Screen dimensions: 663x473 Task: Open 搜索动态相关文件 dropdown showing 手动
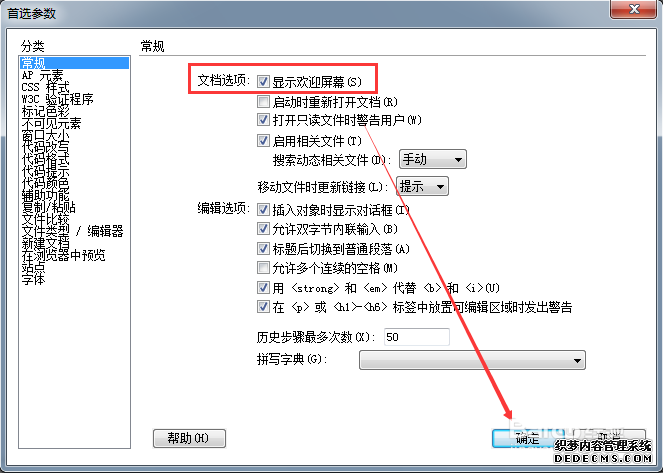click(x=433, y=159)
